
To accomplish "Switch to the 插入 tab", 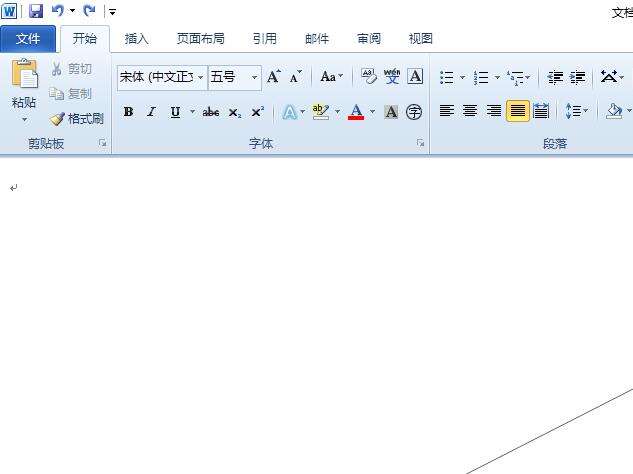I will (137, 39).
